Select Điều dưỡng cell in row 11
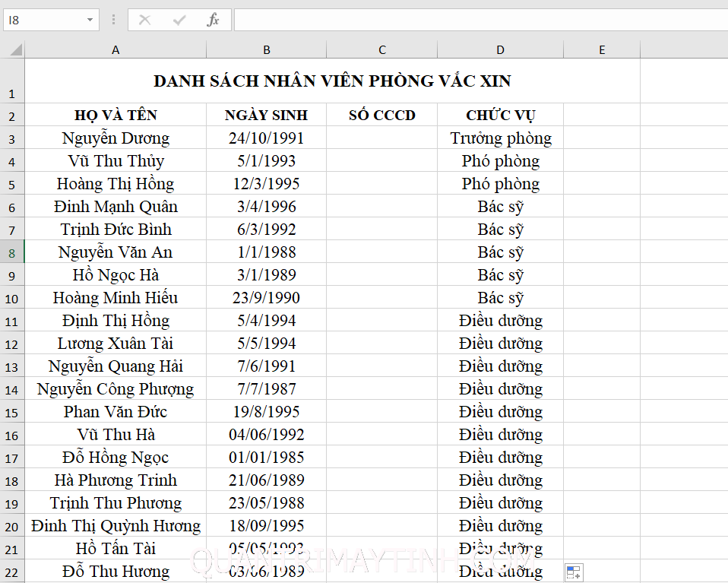728x583 pixels. click(501, 321)
